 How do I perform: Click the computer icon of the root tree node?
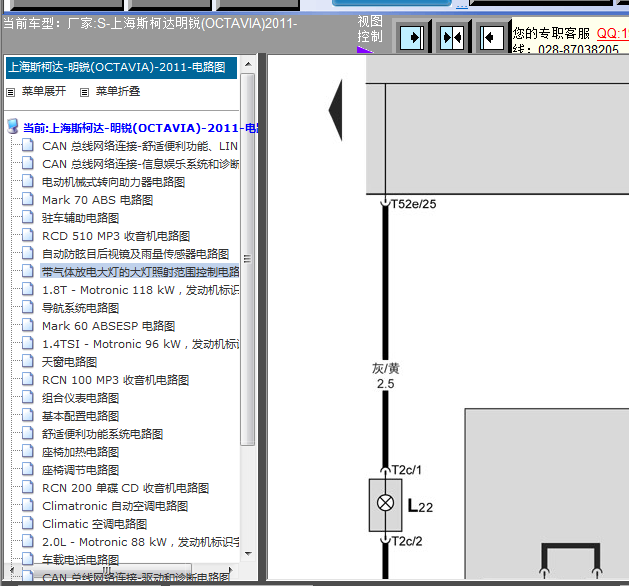click(x=13, y=126)
